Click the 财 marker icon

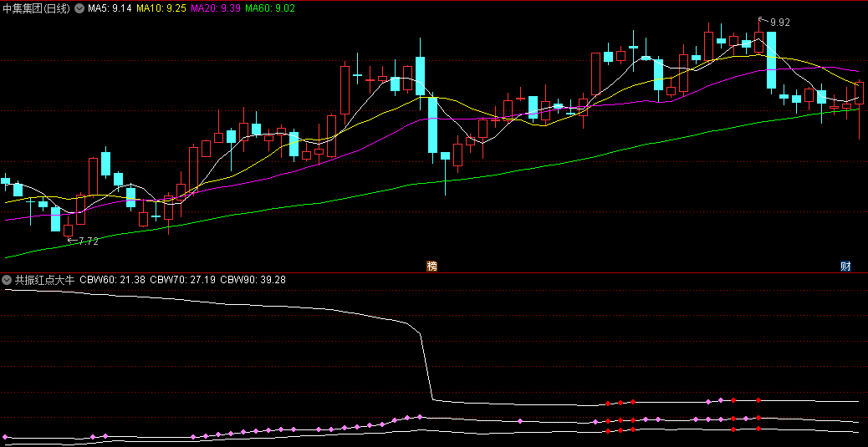pyautogui.click(x=845, y=266)
